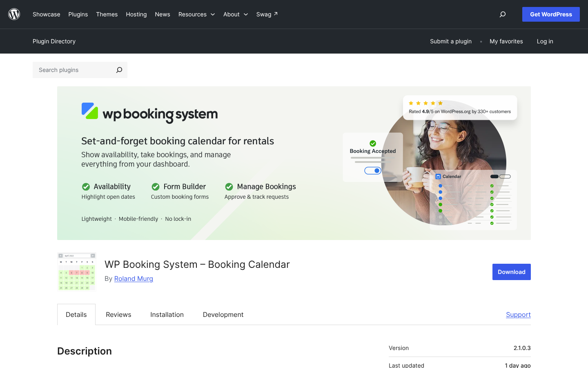Expand the About dropdown menu
Screen dimensions: 588x368
[236, 14]
